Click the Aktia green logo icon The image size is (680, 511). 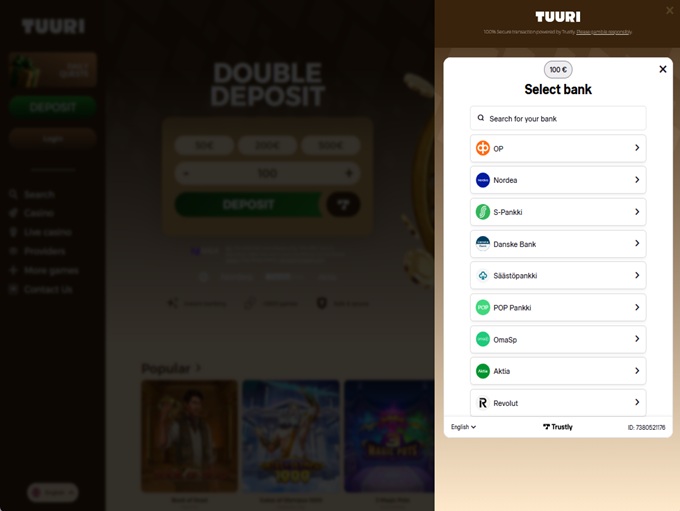483,371
